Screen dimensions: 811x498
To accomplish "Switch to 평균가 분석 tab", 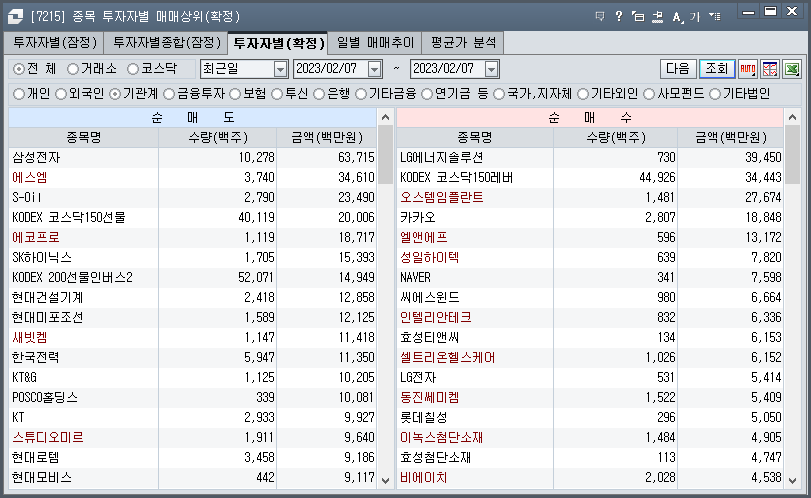I will (463, 43).
